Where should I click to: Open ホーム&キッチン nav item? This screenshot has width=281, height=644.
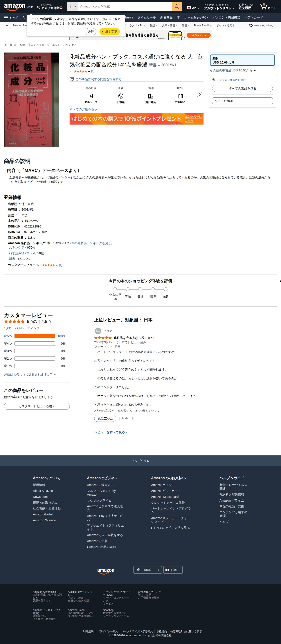(x=196, y=18)
